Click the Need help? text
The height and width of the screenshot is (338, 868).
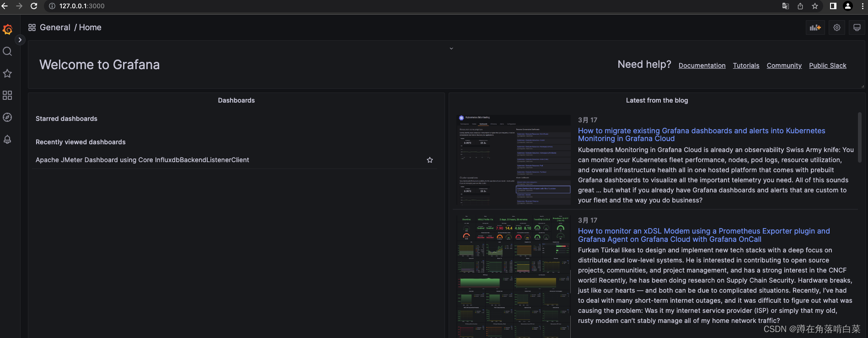pos(644,65)
